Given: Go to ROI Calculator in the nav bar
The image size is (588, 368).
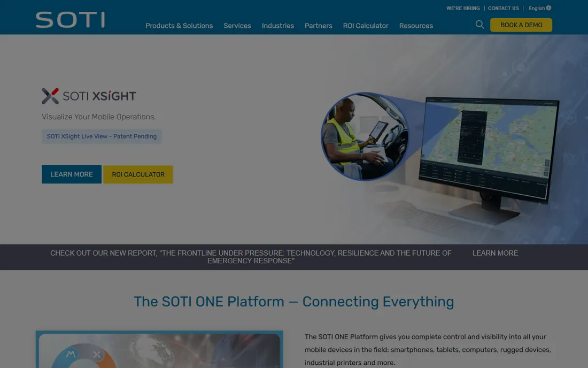Looking at the screenshot, I should (366, 26).
